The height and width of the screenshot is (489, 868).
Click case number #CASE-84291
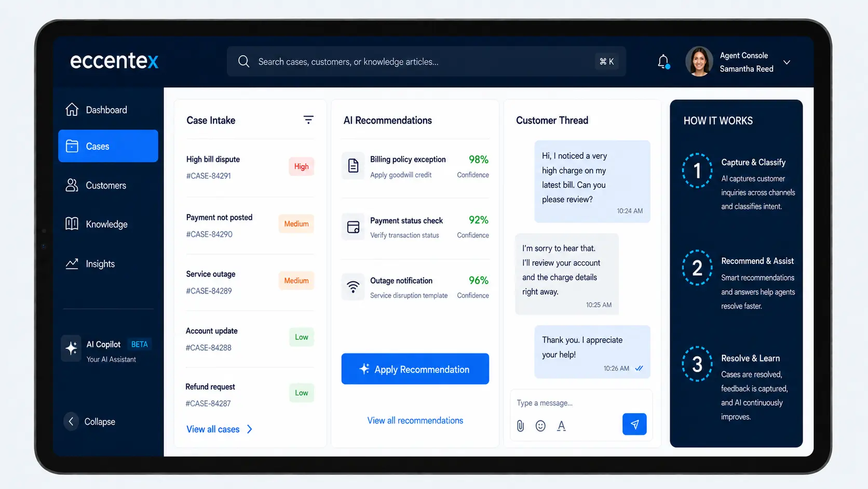point(209,176)
